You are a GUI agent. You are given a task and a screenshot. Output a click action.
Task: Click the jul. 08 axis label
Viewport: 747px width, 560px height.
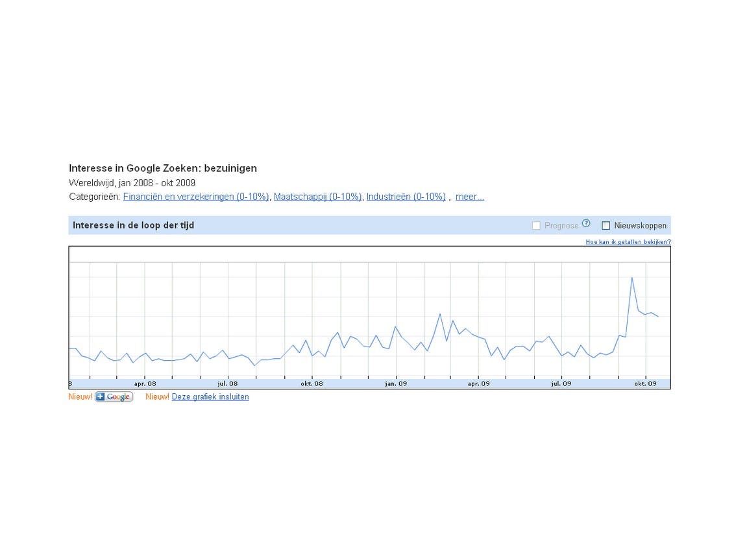[227, 383]
